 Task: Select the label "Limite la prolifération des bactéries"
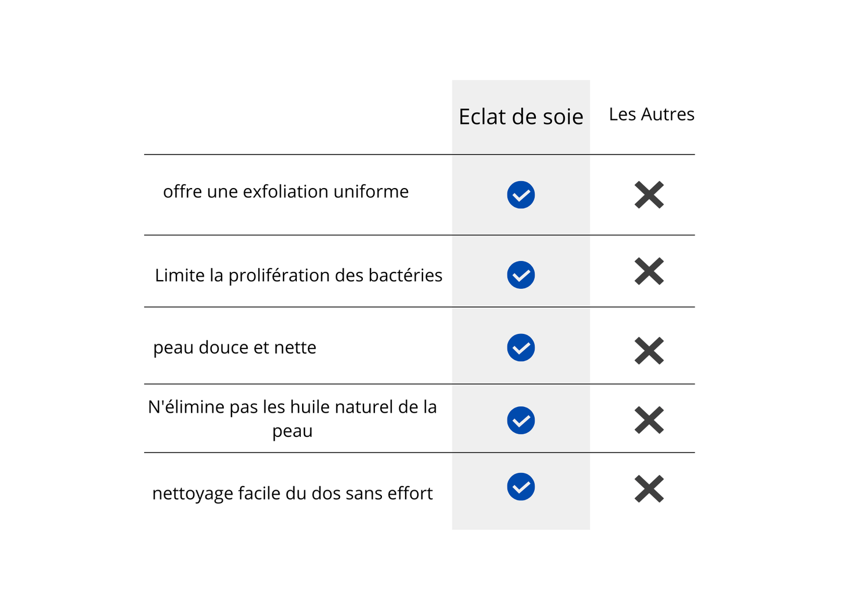(299, 275)
